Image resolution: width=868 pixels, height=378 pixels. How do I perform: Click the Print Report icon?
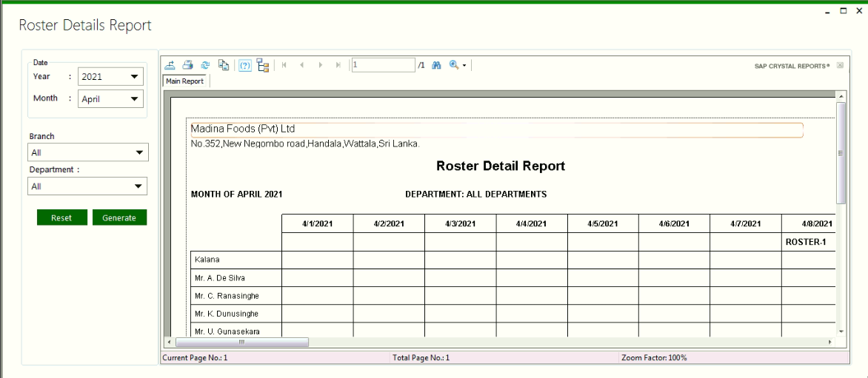188,65
